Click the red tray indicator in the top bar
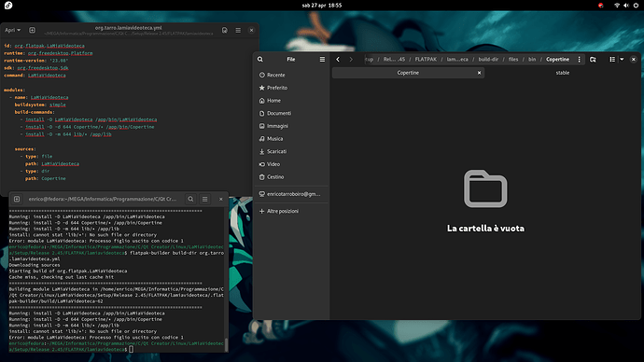 [600, 6]
